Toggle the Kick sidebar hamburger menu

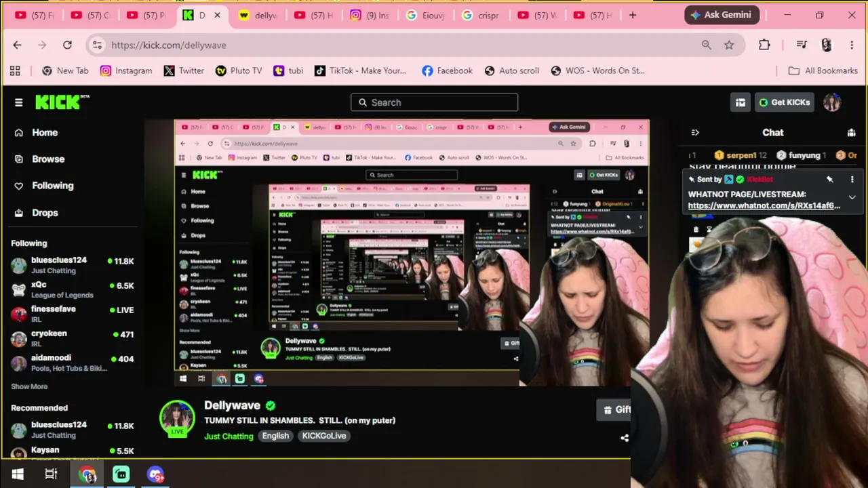point(18,102)
